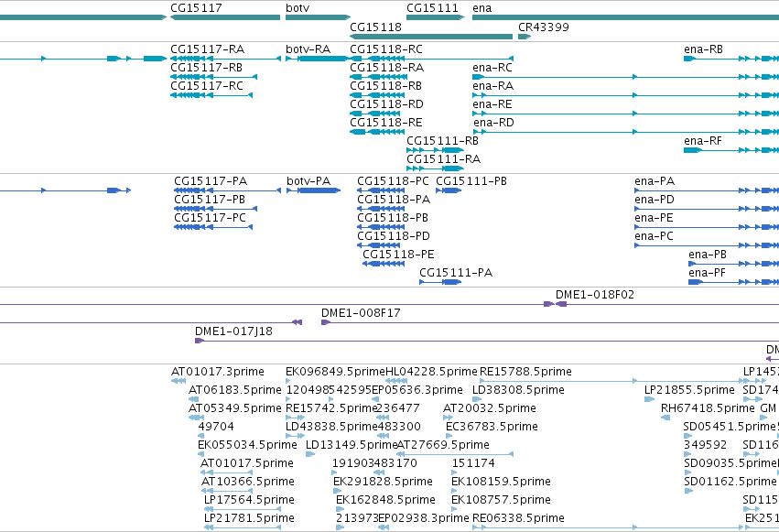Click EST AT10366.5prime
This screenshot has width=779, height=532.
248,482
